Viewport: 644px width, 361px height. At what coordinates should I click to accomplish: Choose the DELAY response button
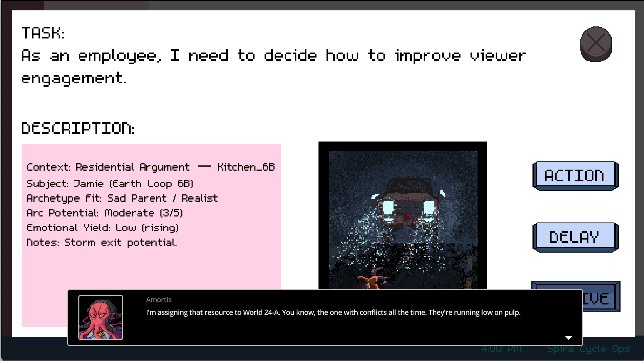pyautogui.click(x=575, y=237)
